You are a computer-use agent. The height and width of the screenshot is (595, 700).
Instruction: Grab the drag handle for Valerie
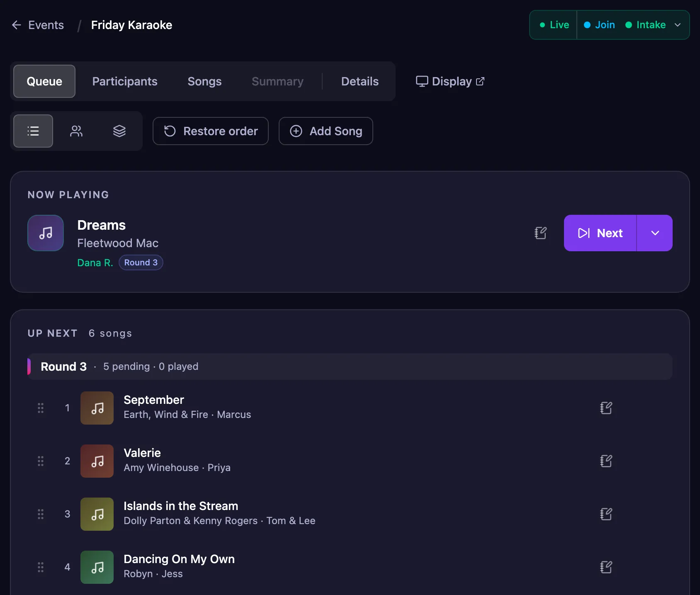click(41, 461)
